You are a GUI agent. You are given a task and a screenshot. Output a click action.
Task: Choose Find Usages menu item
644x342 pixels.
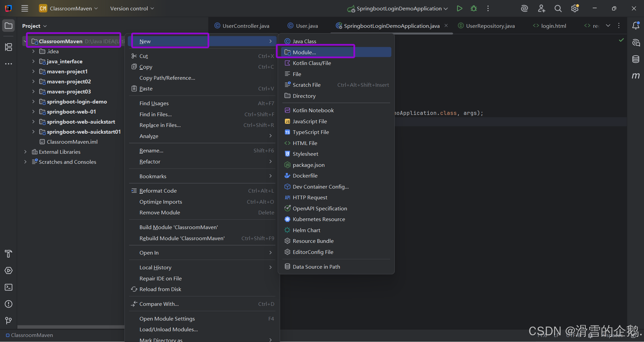click(x=202, y=103)
